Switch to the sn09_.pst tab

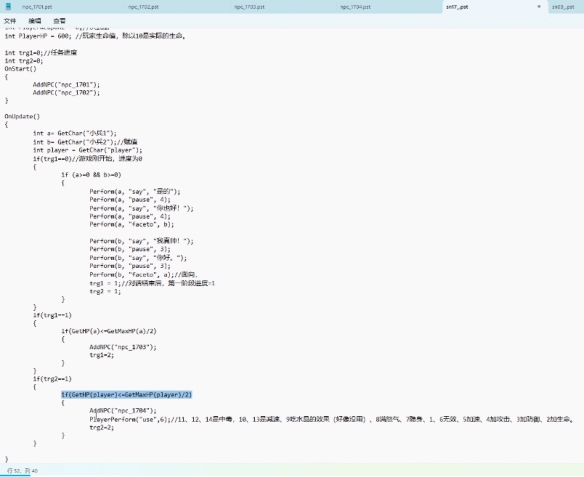[x=563, y=7]
